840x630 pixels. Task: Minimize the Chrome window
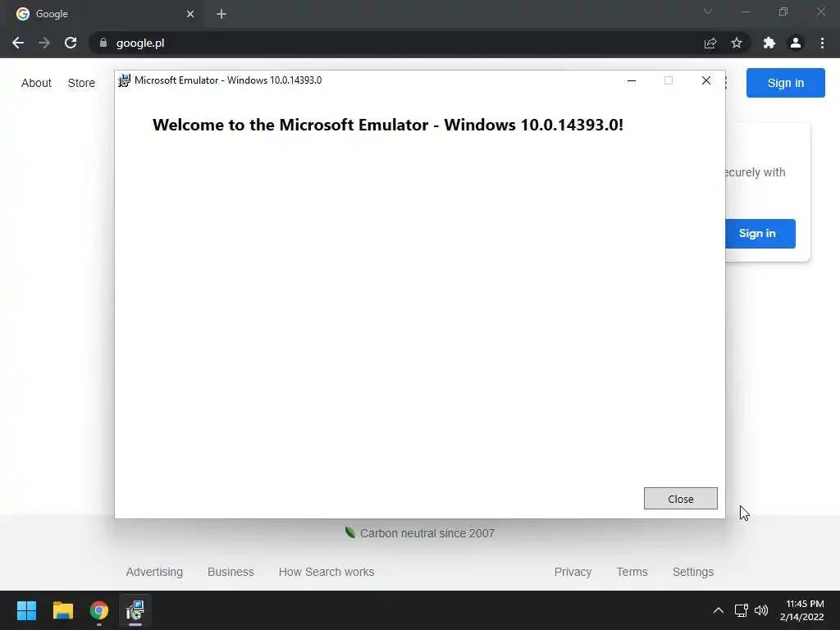click(x=745, y=11)
